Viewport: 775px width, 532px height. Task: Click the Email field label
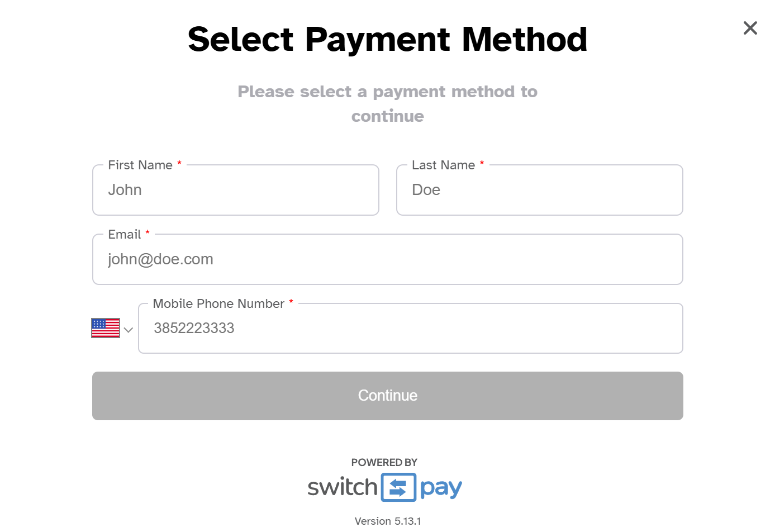125,234
